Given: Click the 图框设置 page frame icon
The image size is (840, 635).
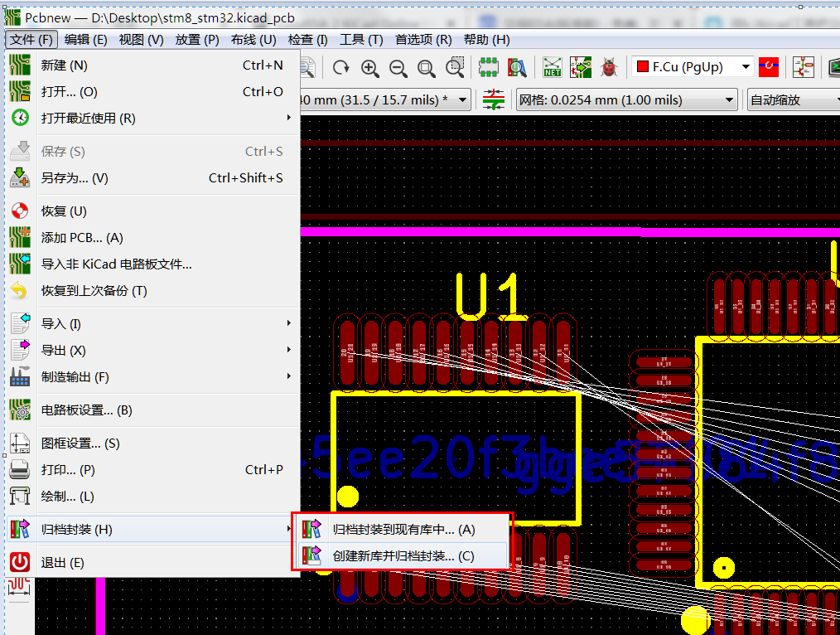Looking at the screenshot, I should 20,444.
